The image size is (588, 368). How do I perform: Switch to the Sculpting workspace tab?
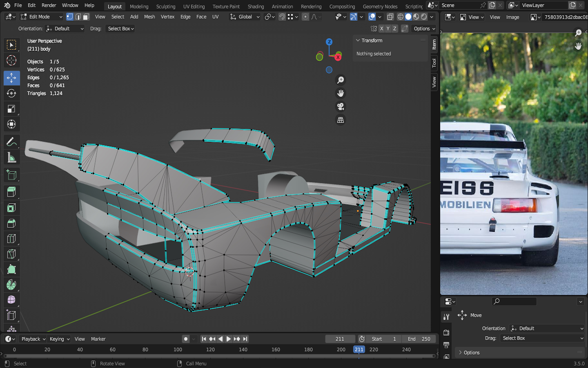165,7
